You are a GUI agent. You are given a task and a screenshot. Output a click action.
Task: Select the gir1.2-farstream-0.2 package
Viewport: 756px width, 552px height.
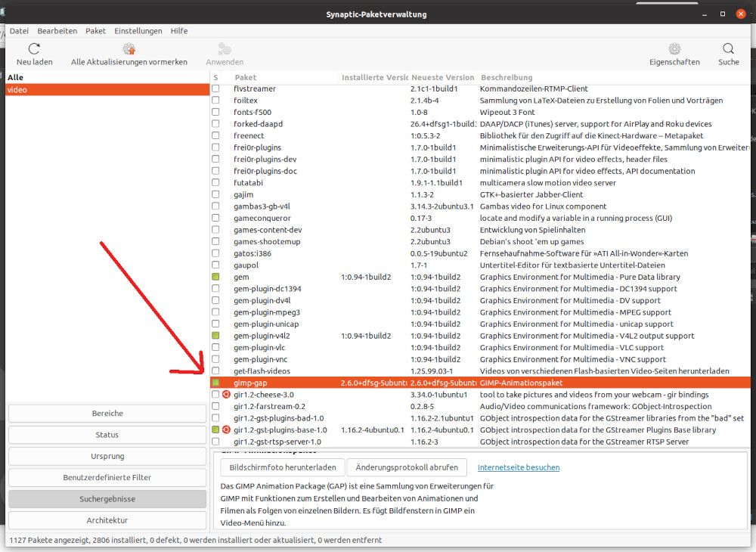point(480,406)
